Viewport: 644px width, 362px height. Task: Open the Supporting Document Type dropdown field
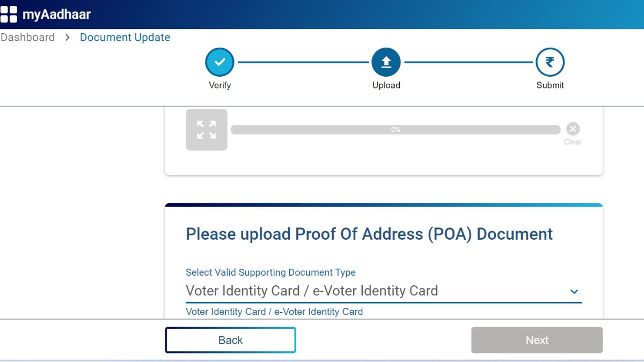coord(376,291)
